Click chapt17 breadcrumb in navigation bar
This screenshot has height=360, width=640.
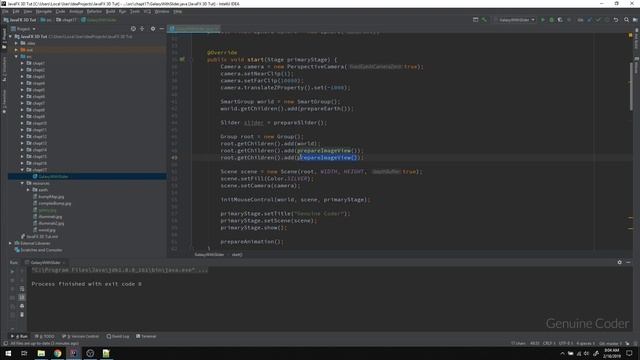(67, 20)
